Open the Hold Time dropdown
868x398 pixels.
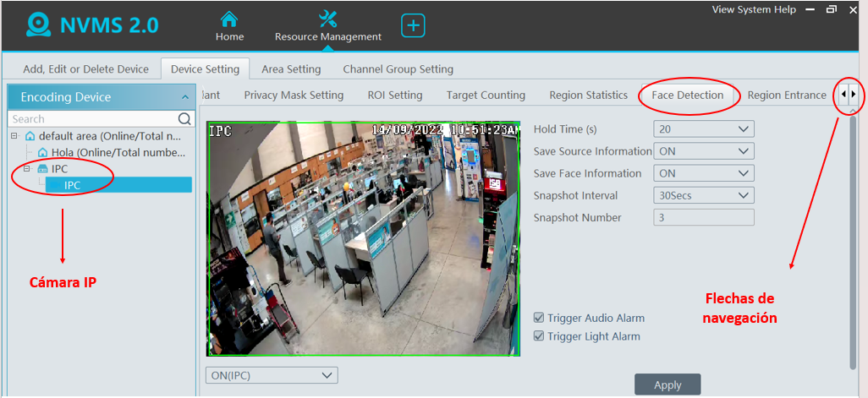703,129
